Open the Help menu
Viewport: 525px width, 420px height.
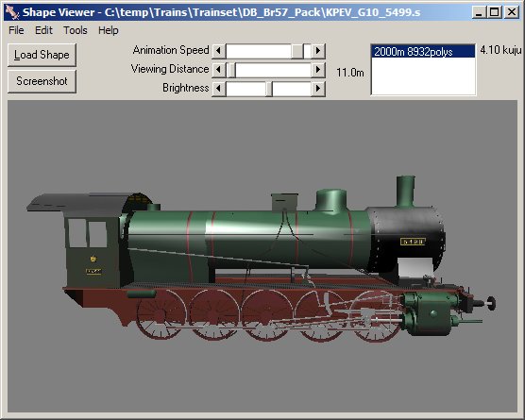(109, 30)
